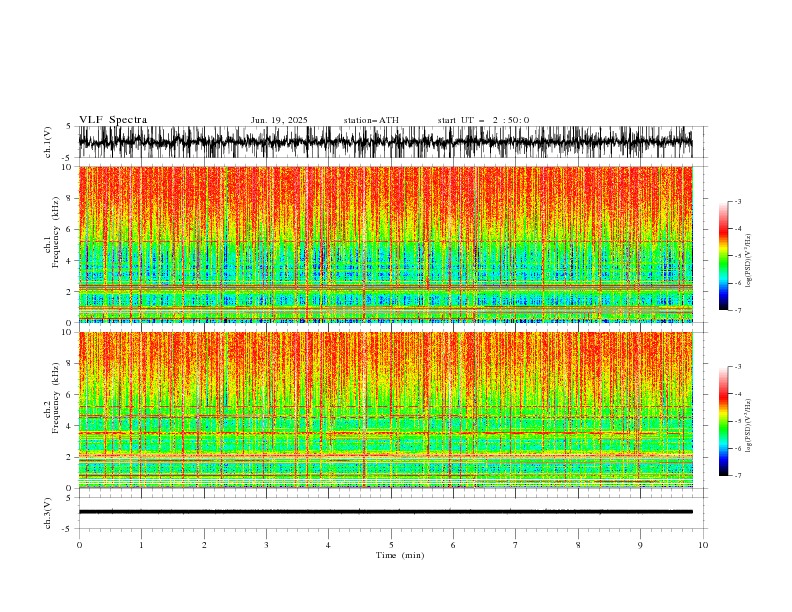
Task: Click the "Time (min)" axis label
Action: pos(400,555)
